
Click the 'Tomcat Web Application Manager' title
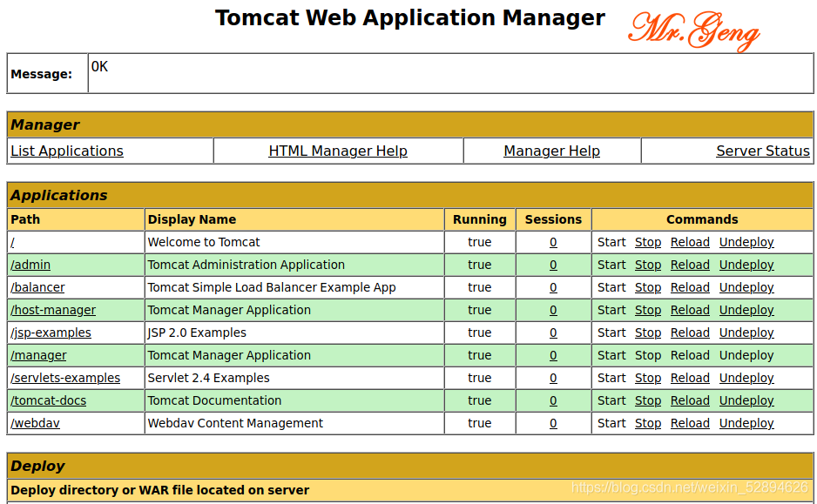click(x=410, y=18)
